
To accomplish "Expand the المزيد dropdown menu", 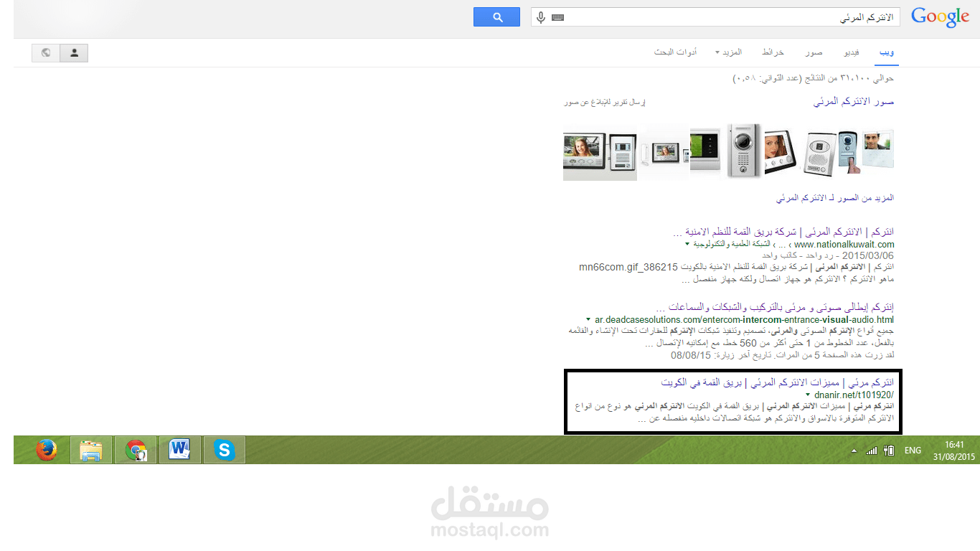I will [x=728, y=53].
